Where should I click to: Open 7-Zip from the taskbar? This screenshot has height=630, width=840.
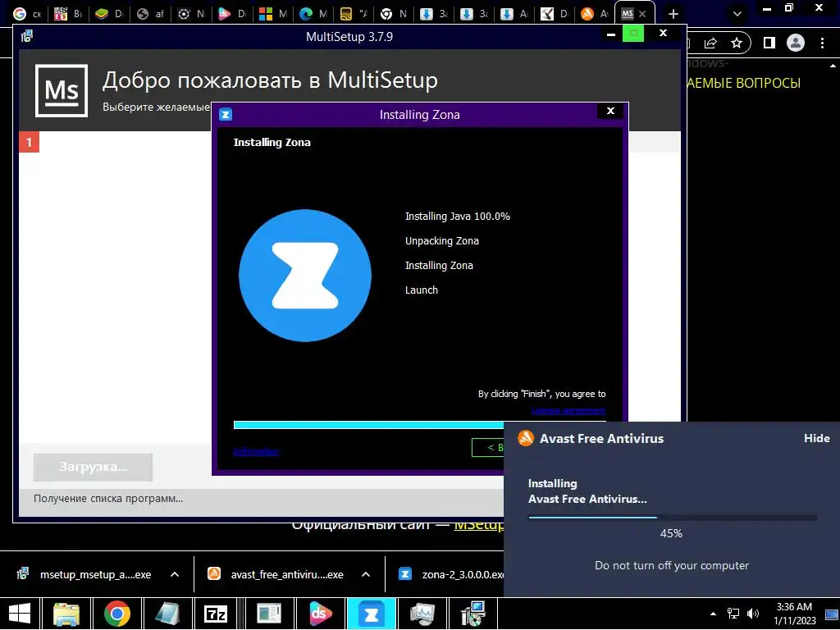pyautogui.click(x=216, y=614)
